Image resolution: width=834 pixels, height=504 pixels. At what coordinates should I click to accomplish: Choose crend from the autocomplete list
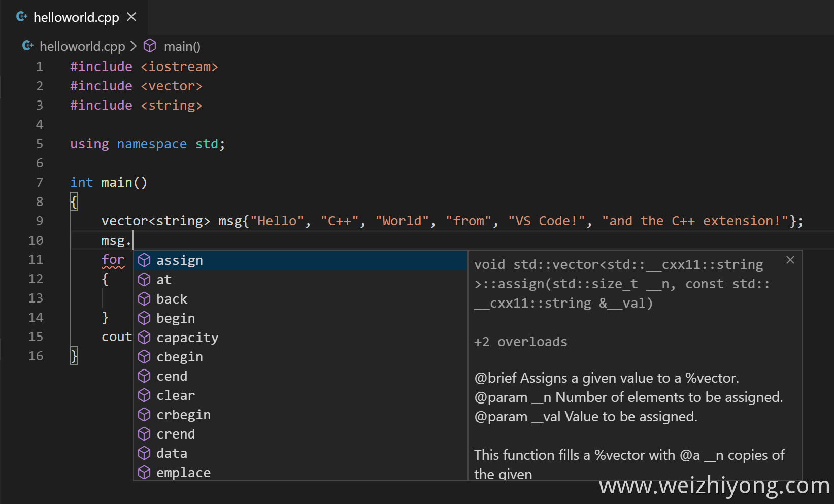click(x=301, y=434)
